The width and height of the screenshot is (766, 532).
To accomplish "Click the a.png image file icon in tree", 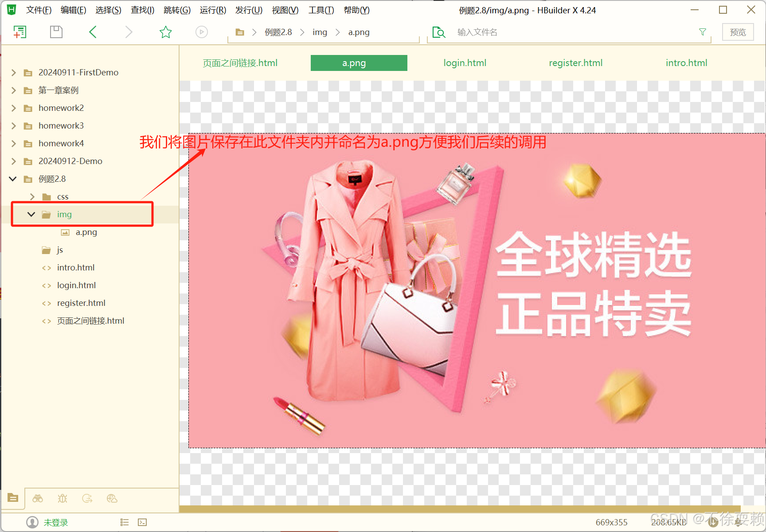I will point(65,232).
